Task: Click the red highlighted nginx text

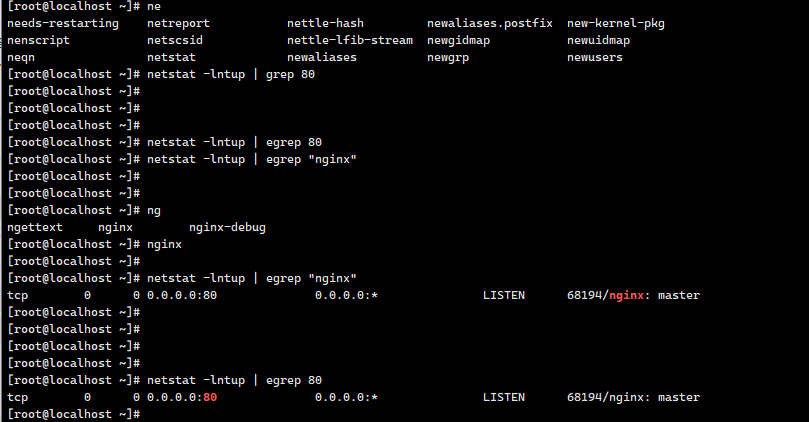Action: [x=629, y=296]
